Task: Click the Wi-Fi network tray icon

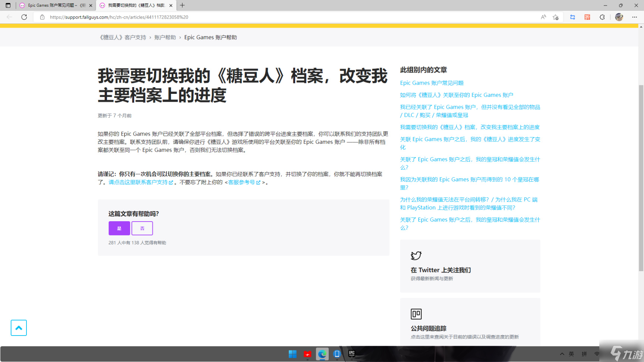Action: point(597,354)
